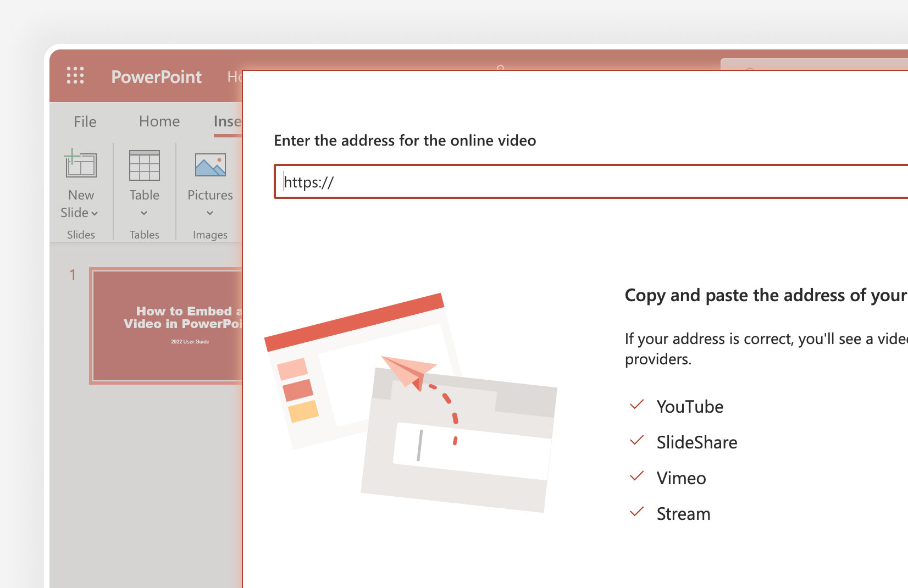Click the New Slide icon
Image resolution: width=908 pixels, height=588 pixels.
81,164
